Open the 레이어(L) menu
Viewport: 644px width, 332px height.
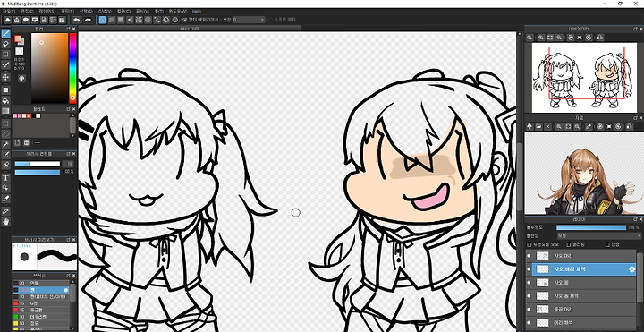click(x=47, y=11)
